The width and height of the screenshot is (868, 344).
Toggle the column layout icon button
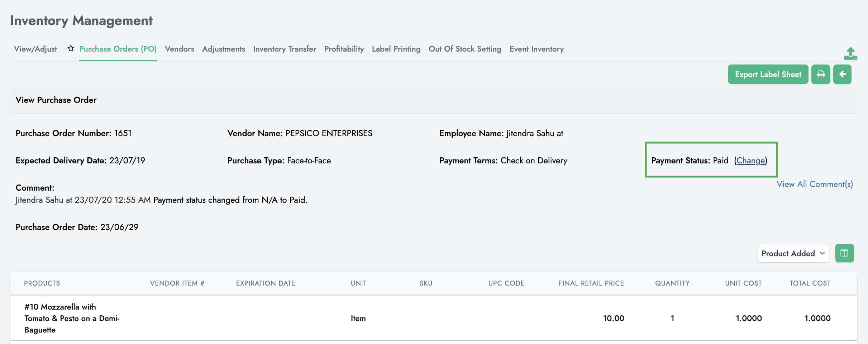tap(844, 253)
